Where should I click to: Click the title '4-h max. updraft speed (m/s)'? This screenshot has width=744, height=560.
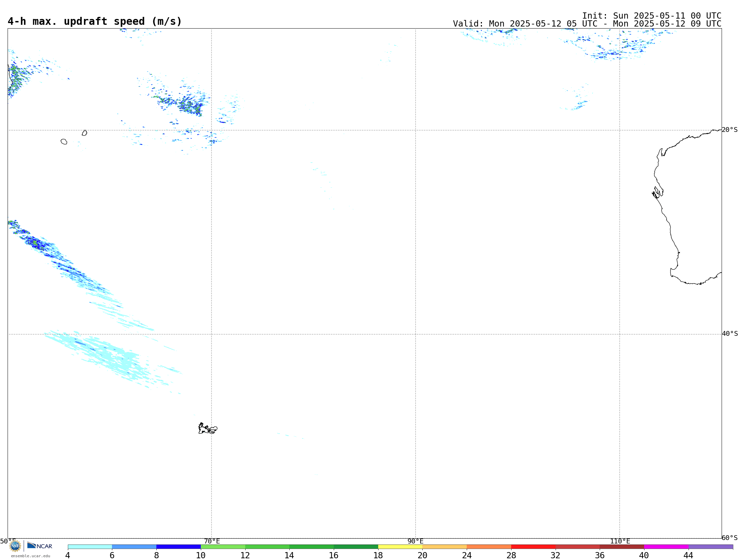pos(95,21)
